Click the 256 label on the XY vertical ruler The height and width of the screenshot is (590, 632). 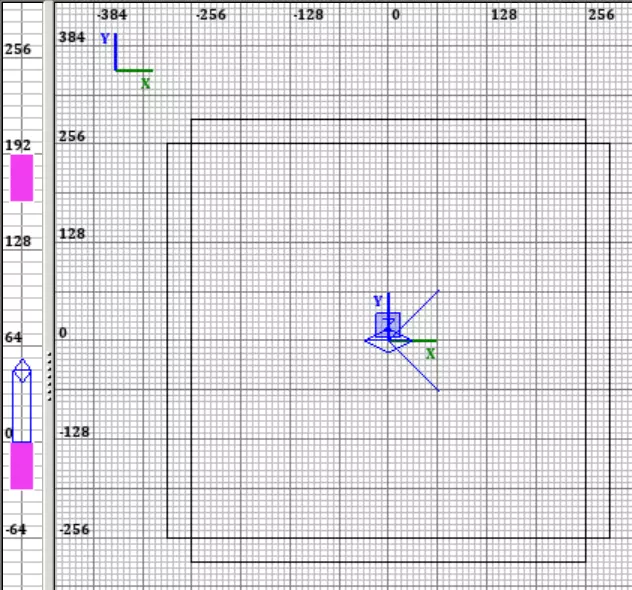[x=72, y=136]
